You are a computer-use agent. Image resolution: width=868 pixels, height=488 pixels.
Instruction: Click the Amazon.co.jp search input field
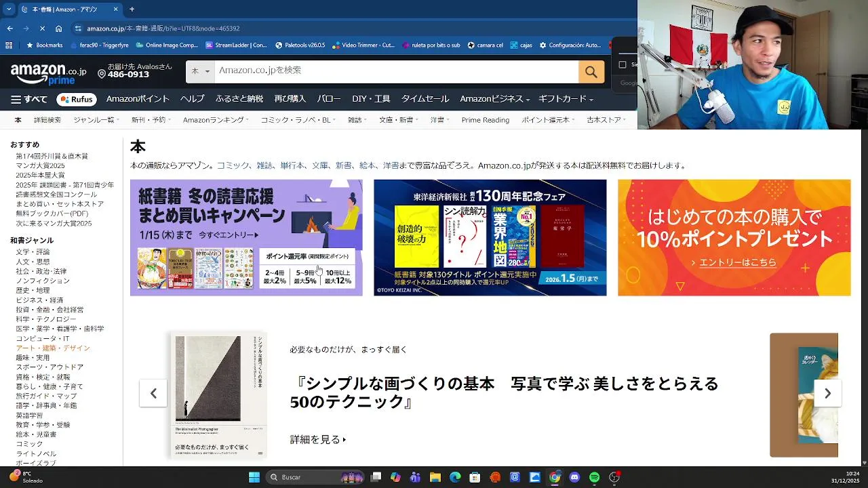397,72
